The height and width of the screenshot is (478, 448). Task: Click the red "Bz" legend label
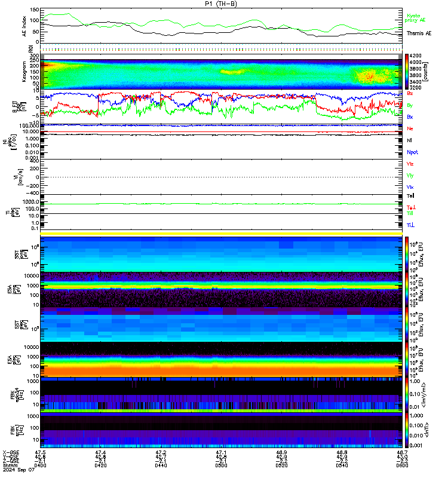click(410, 94)
